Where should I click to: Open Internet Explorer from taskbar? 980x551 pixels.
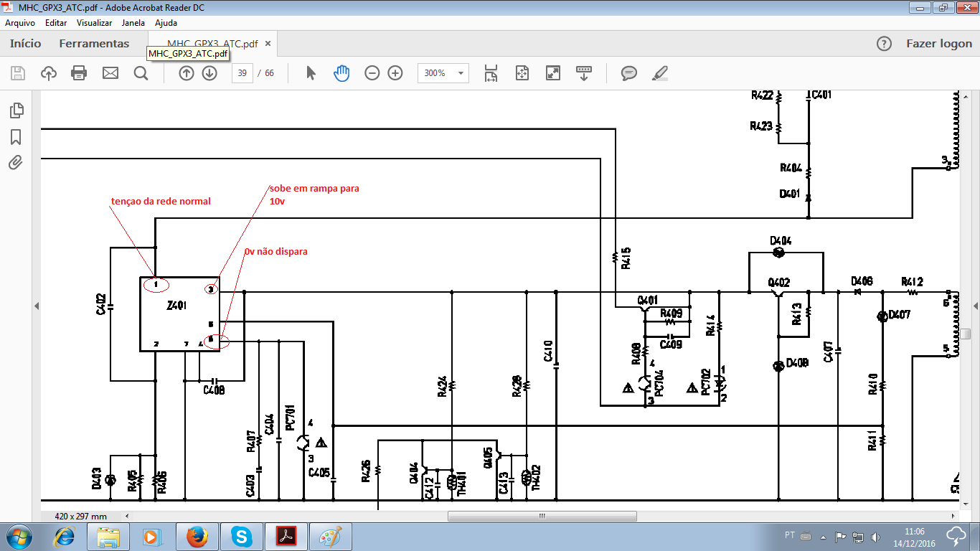click(x=65, y=537)
